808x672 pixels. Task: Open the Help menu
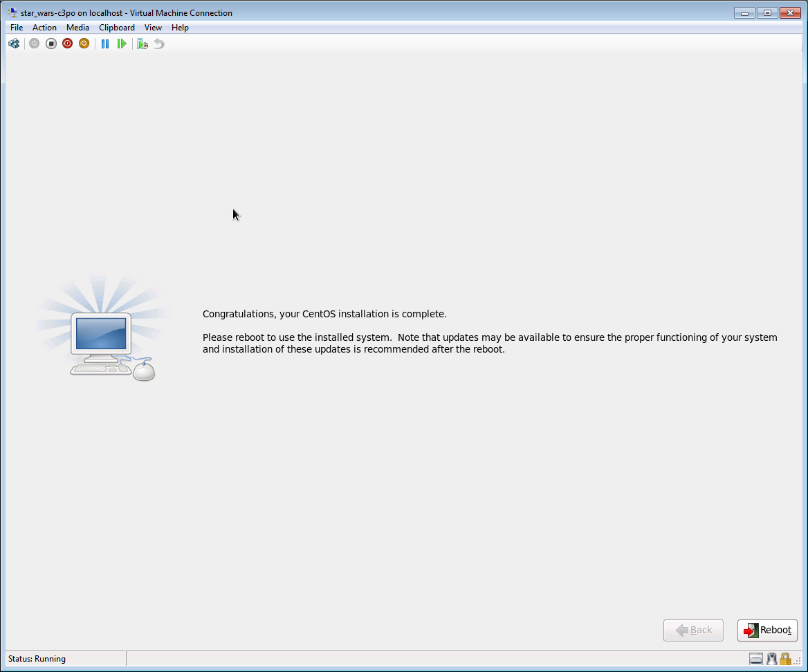[x=180, y=27]
